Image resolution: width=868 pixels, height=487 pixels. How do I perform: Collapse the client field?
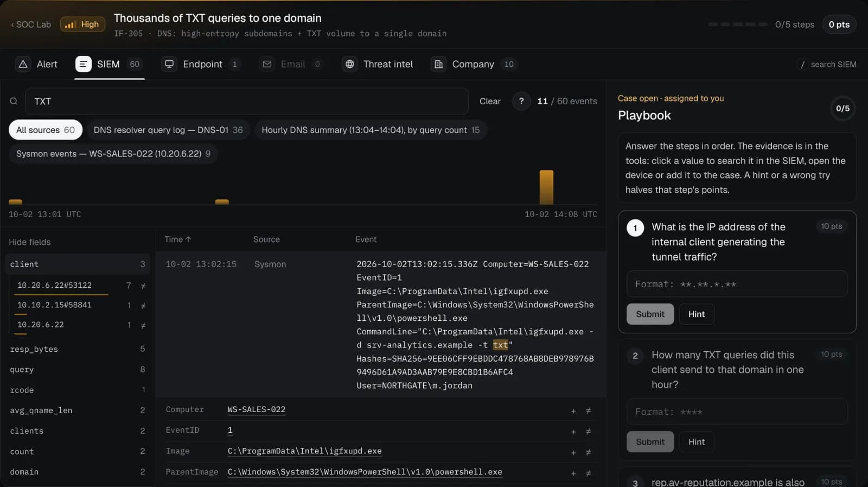(x=78, y=264)
